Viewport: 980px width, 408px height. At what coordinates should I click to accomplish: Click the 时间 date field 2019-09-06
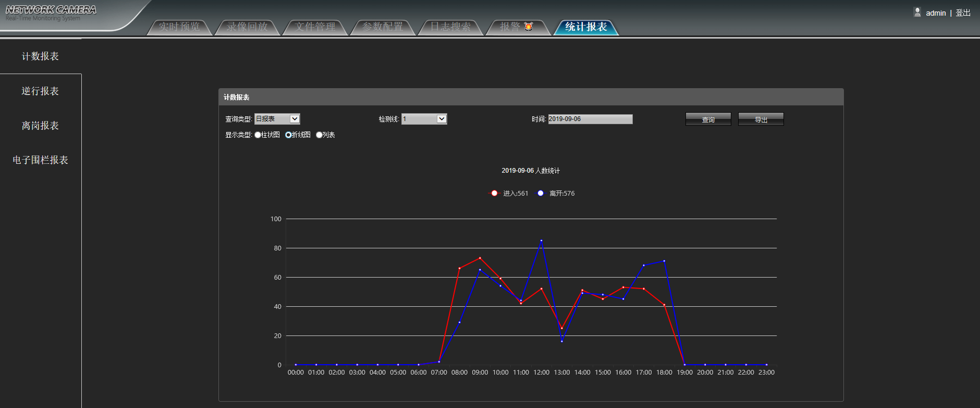coord(590,119)
